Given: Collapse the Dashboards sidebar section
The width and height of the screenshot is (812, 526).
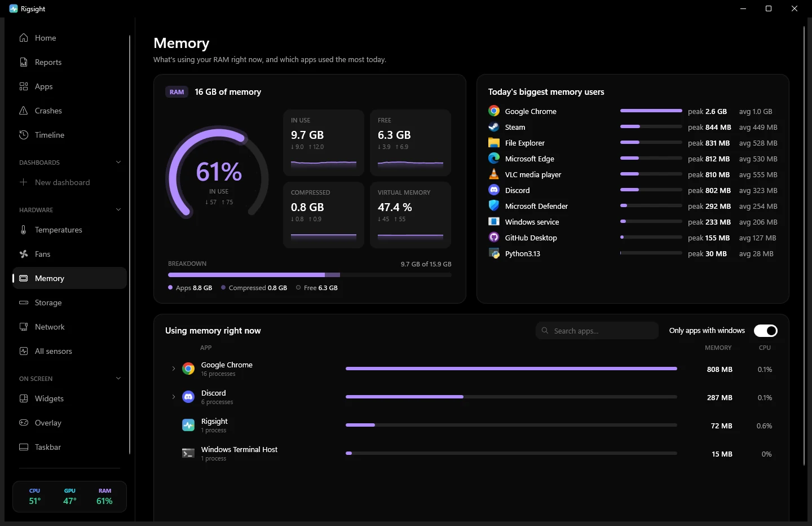Looking at the screenshot, I should click(x=118, y=162).
